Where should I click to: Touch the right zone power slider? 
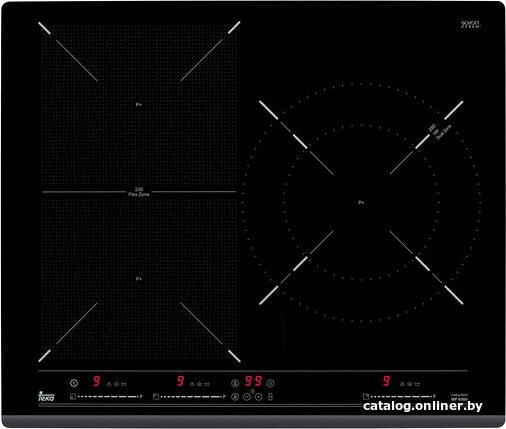coord(401,397)
